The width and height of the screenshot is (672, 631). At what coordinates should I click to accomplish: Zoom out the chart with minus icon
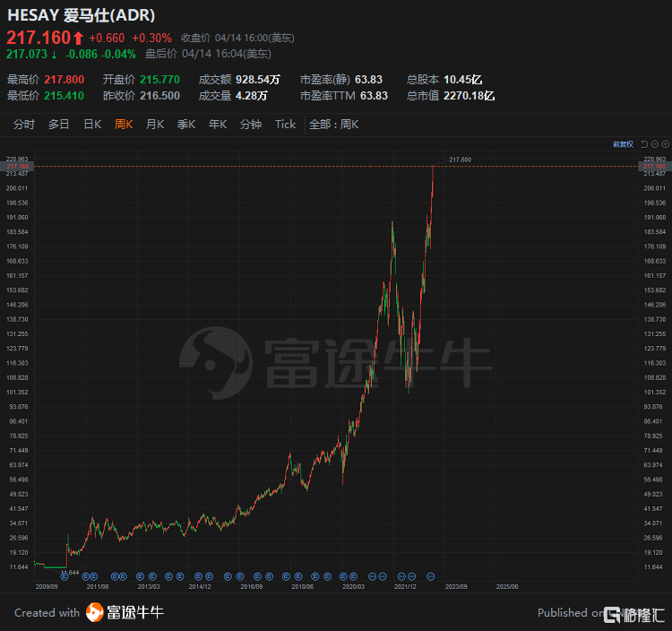tap(655, 144)
